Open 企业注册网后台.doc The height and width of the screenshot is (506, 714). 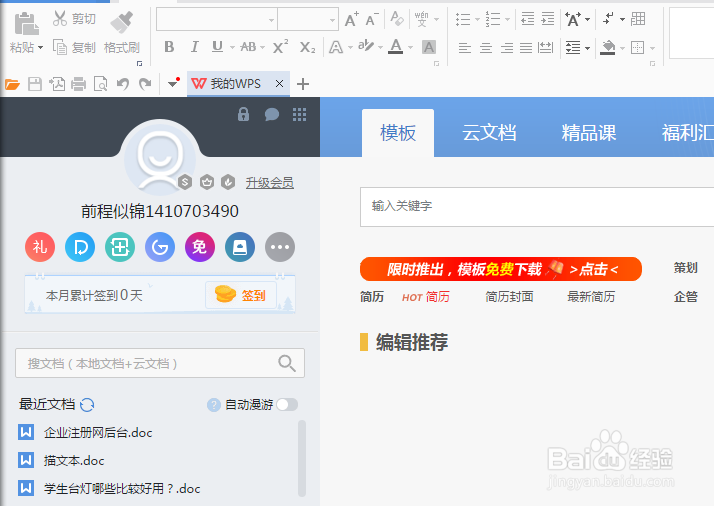(98, 432)
